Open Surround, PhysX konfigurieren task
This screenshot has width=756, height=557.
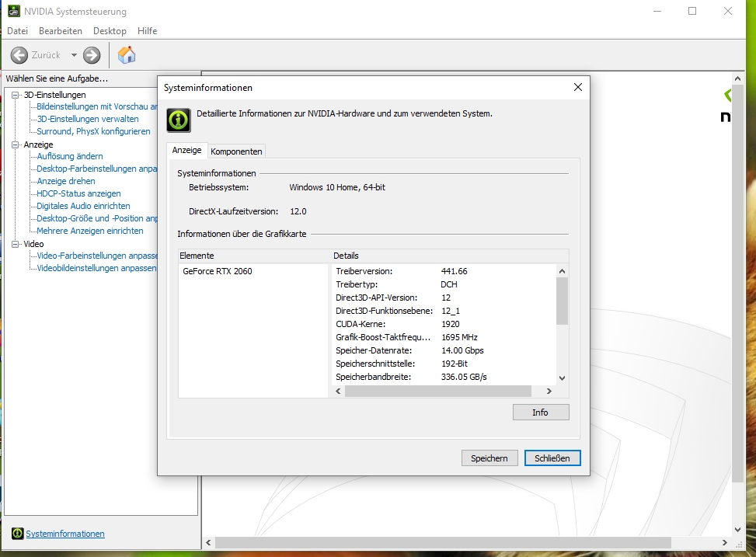93,131
